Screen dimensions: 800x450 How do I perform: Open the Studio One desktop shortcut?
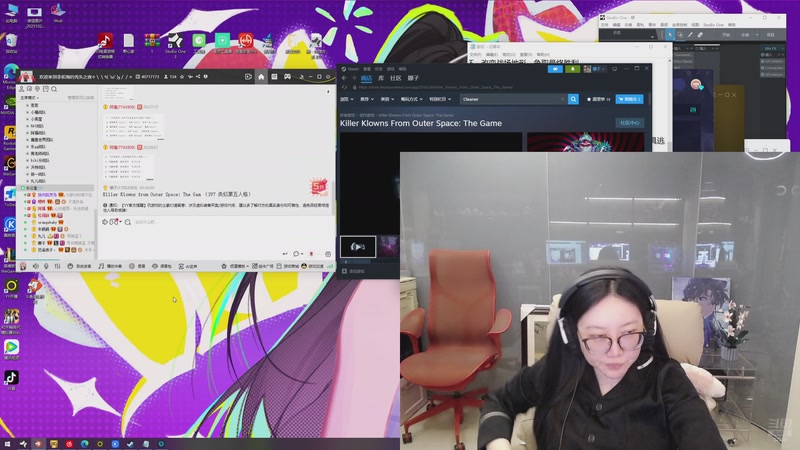pyautogui.click(x=175, y=42)
